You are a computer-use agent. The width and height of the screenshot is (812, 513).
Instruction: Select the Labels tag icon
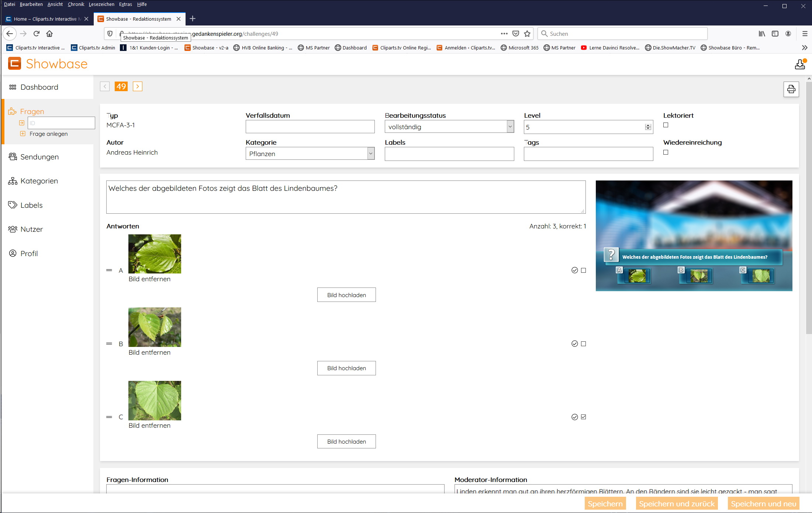click(12, 205)
